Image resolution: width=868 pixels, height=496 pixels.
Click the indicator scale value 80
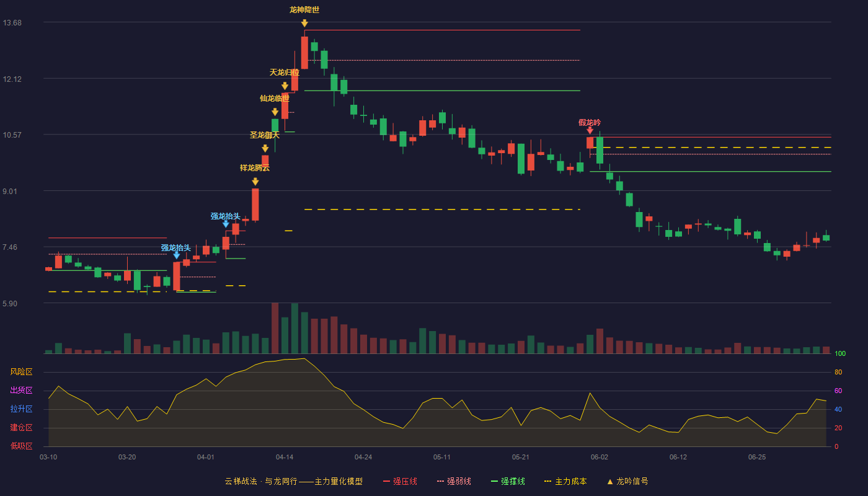point(838,372)
